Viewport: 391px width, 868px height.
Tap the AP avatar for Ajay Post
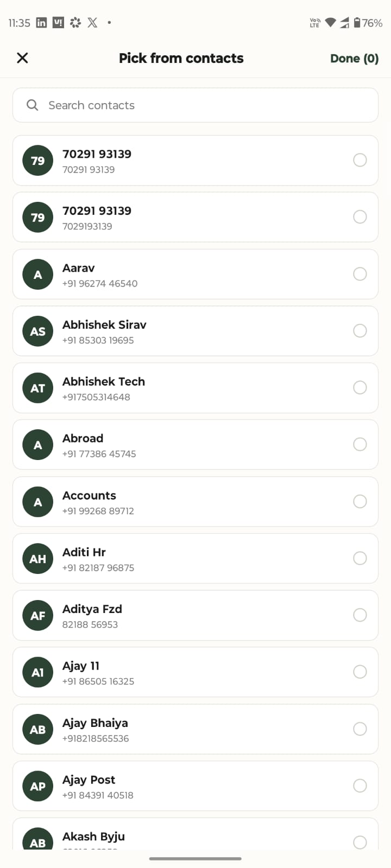(38, 786)
